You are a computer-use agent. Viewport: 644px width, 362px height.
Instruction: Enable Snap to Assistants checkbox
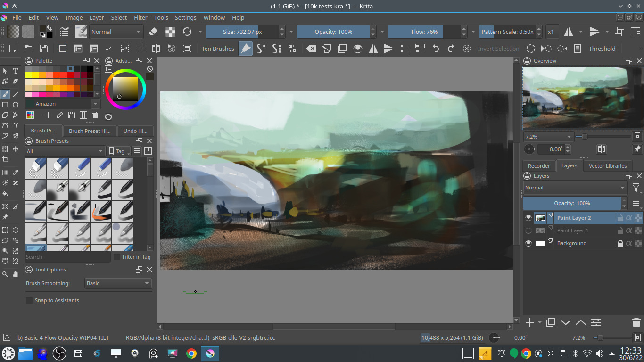(29, 300)
